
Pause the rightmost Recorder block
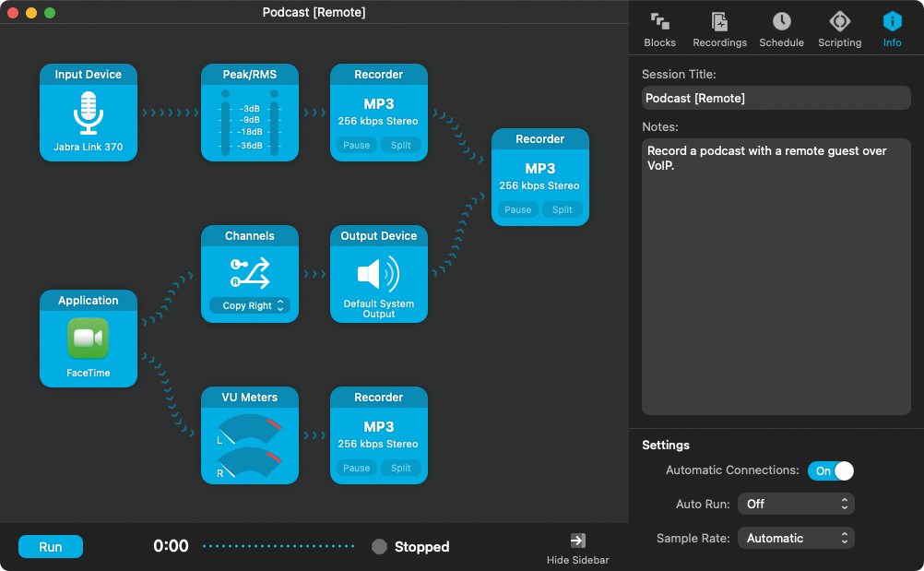[x=518, y=209]
